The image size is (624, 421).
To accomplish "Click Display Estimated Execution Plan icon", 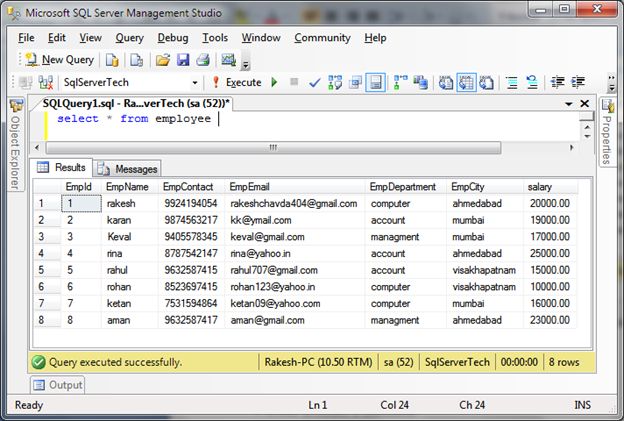I will (335, 82).
